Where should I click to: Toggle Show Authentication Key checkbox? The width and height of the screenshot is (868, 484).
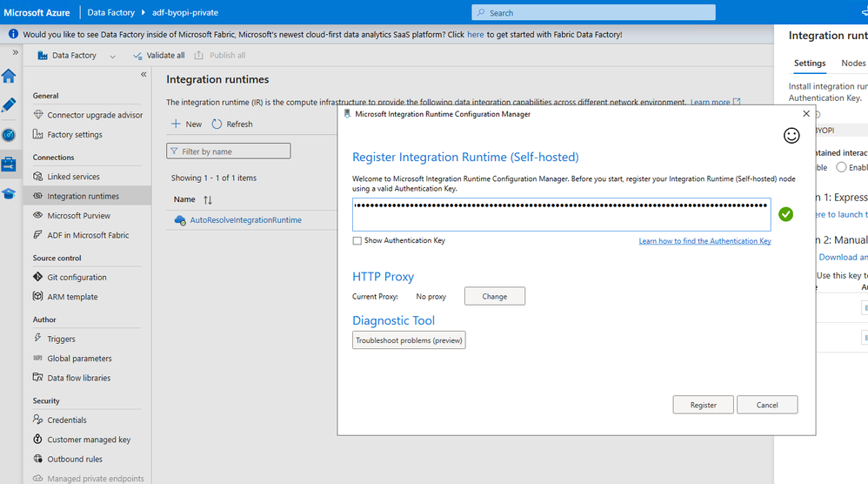357,241
